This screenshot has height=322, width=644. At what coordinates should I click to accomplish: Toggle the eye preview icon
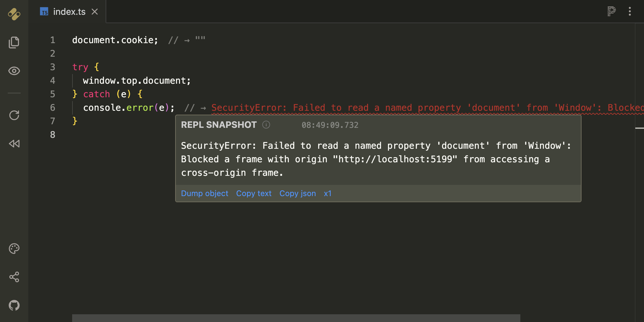(14, 71)
